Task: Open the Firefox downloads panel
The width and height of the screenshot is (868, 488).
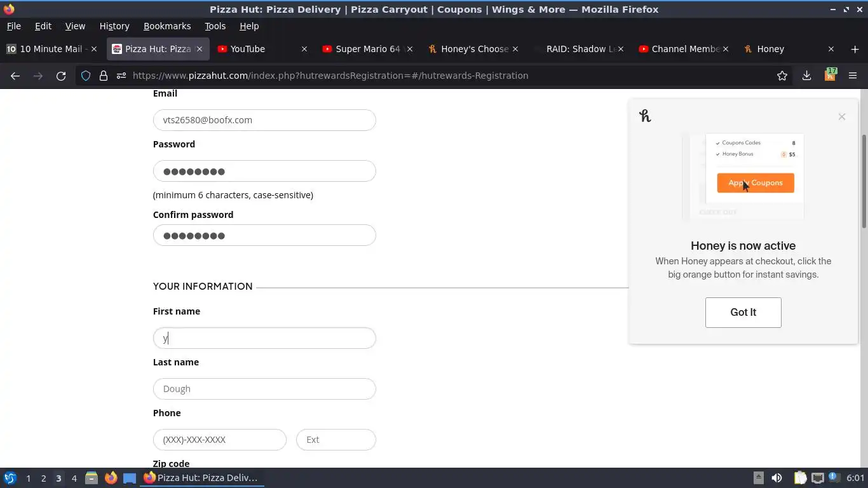Action: tap(806, 76)
